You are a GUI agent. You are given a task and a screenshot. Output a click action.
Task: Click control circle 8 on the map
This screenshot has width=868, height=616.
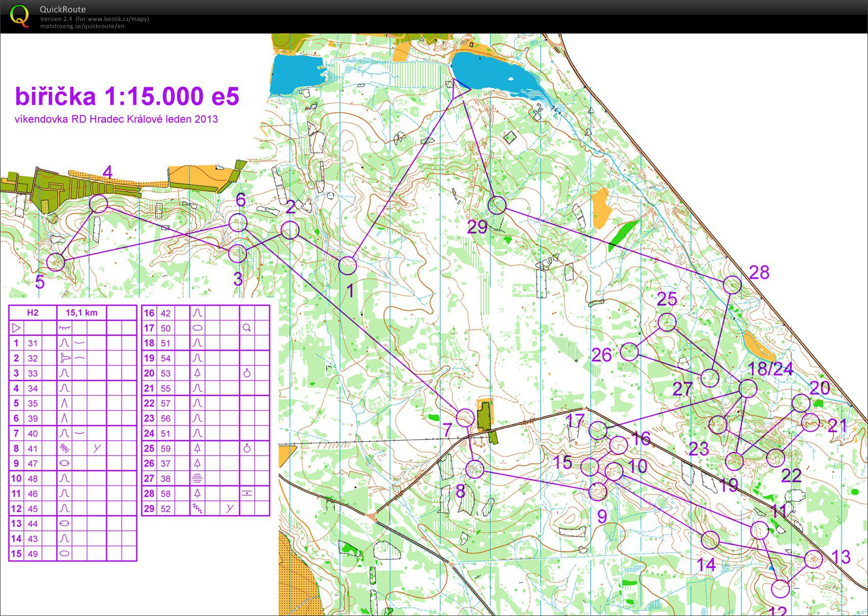[x=475, y=469]
